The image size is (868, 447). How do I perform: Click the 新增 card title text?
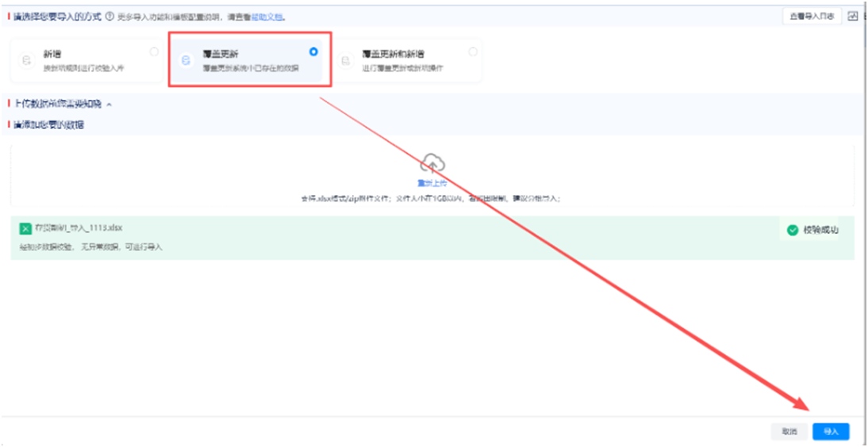[52, 55]
